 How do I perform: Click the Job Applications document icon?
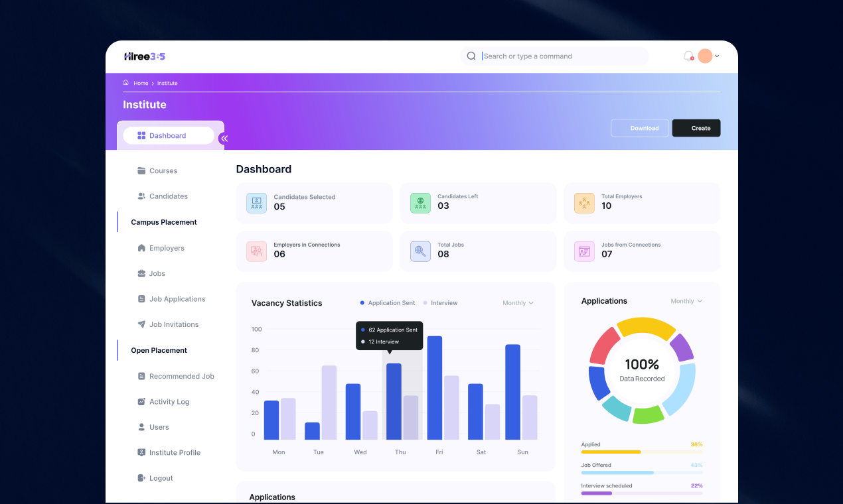[x=141, y=299]
